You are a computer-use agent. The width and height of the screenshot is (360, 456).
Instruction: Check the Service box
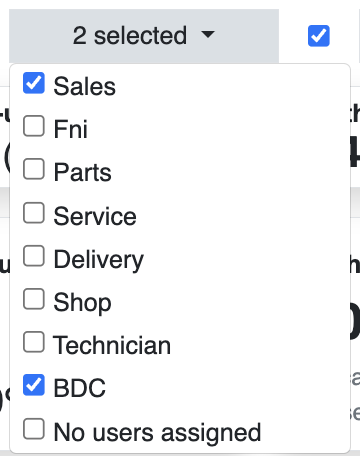34,213
